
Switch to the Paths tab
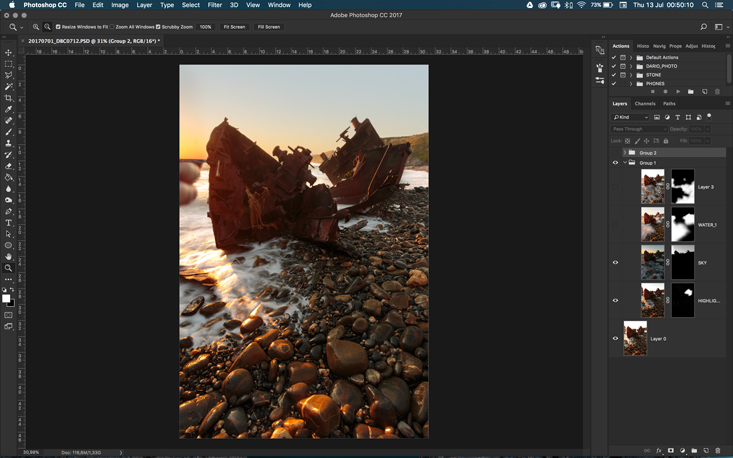[x=669, y=104]
